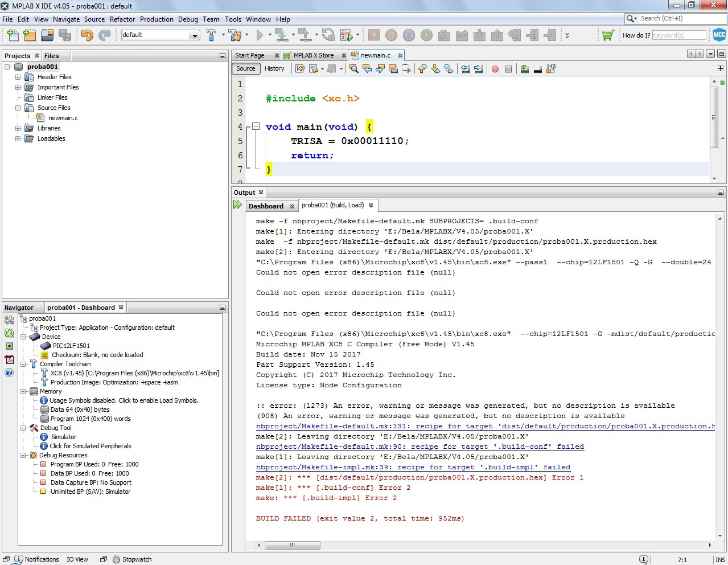The image size is (728, 565).
Task: Click Refresh Dashboard green arrows icon
Action: click(9, 333)
